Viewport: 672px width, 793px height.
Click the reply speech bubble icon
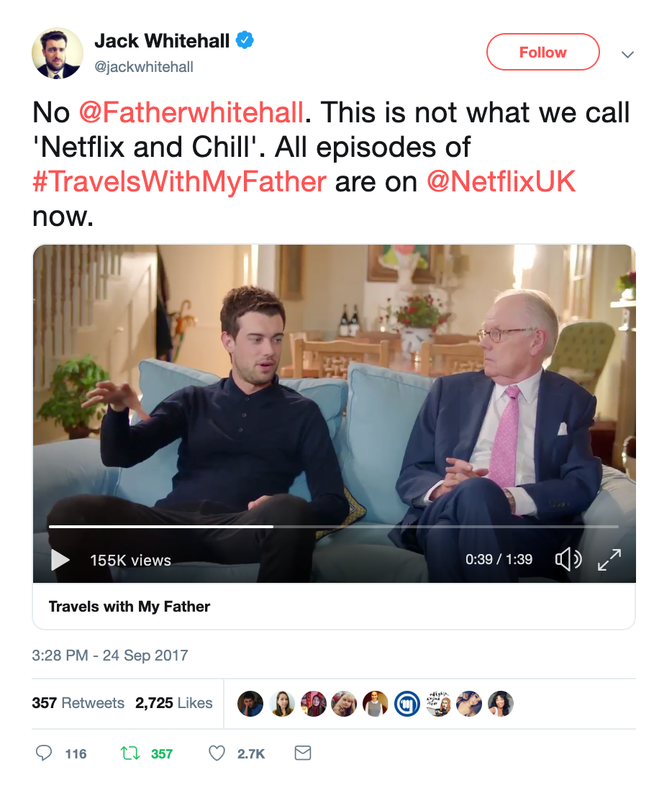click(x=45, y=753)
